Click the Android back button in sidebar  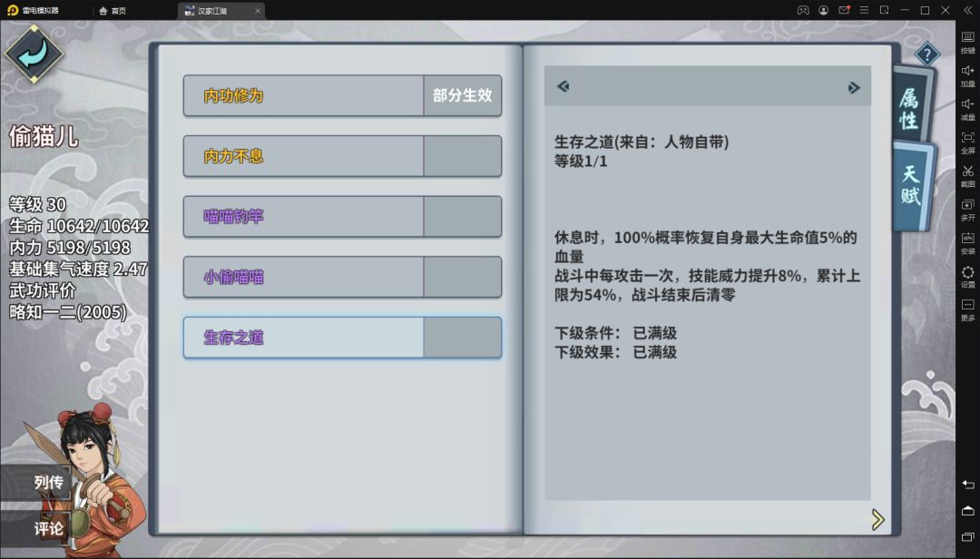[967, 484]
